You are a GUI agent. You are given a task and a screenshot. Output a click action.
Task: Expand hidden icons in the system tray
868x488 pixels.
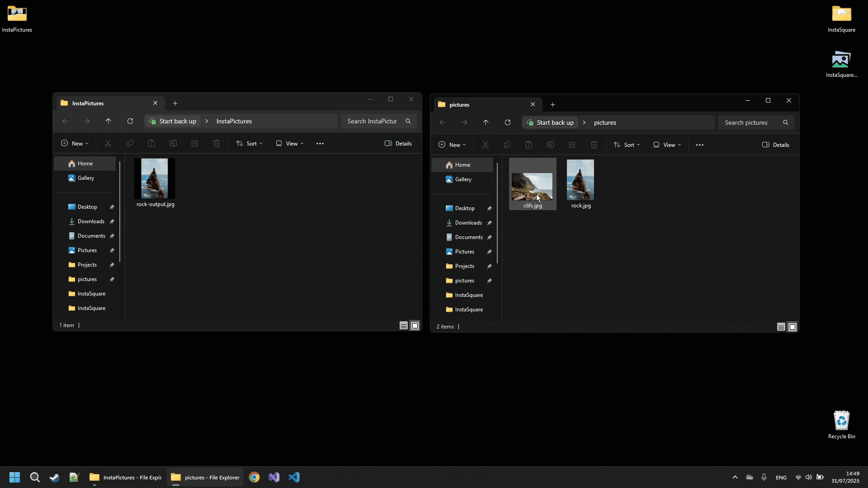[735, 477]
